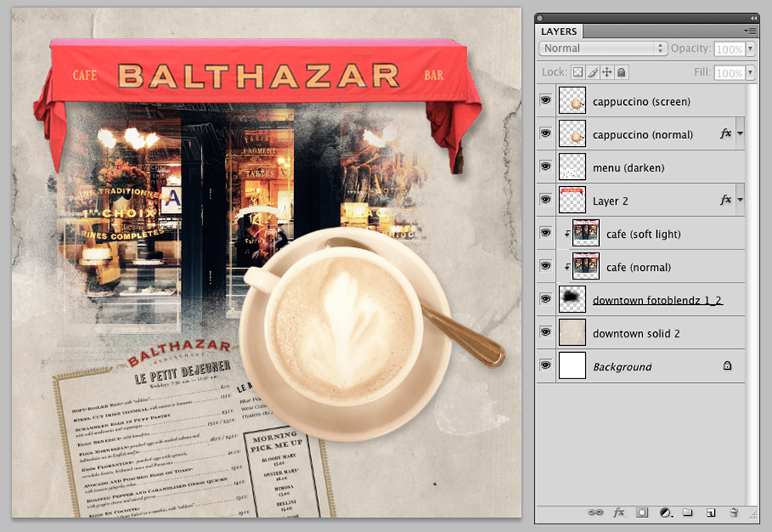The width and height of the screenshot is (772, 532).
Task: Hide the downtown solid 2 layer
Action: click(546, 332)
